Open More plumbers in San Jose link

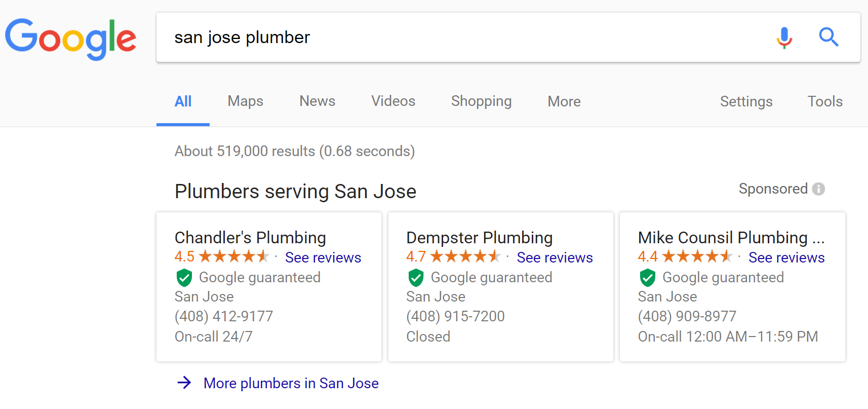tap(291, 383)
